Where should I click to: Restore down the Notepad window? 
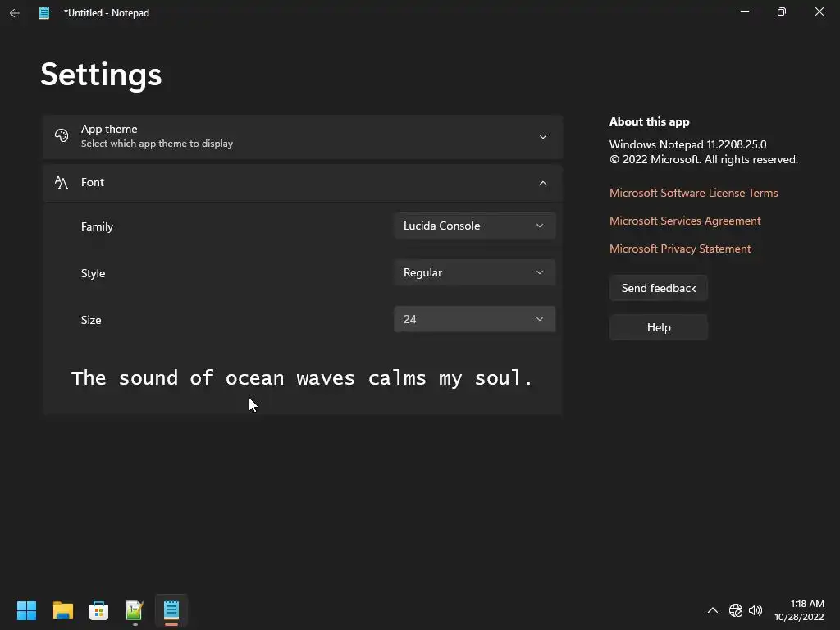point(782,11)
